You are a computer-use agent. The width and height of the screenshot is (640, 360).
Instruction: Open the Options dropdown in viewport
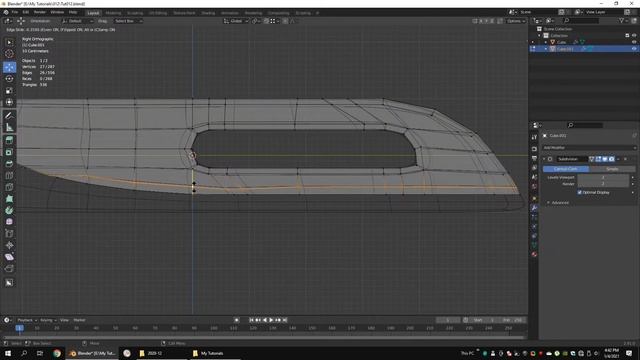coord(516,21)
